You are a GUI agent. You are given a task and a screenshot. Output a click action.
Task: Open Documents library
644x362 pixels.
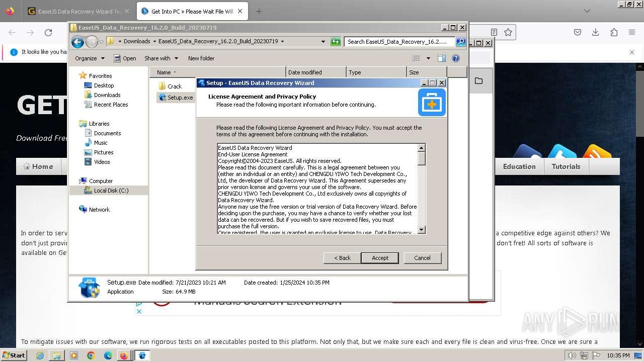click(x=103, y=133)
